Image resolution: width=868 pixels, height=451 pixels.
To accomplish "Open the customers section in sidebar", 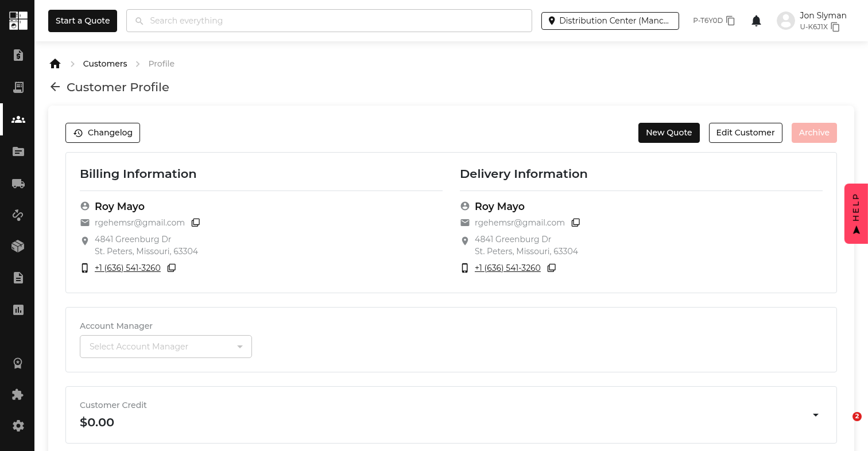I will [18, 119].
